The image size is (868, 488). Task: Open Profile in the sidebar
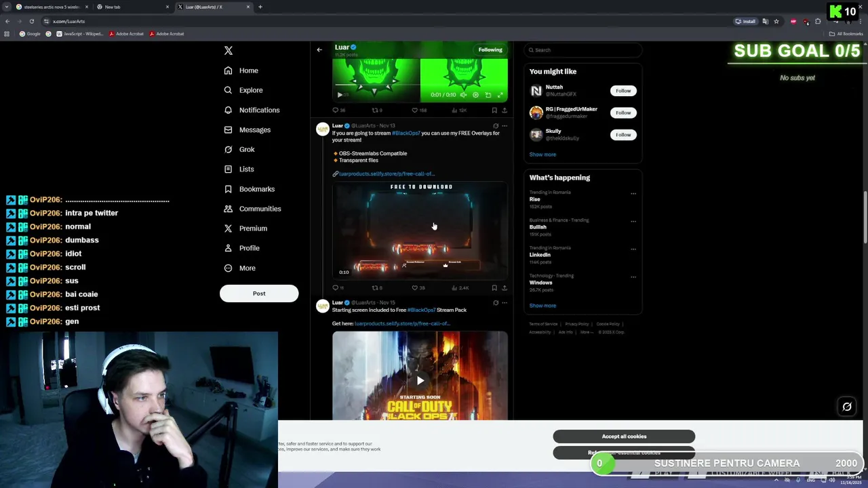(x=241, y=248)
